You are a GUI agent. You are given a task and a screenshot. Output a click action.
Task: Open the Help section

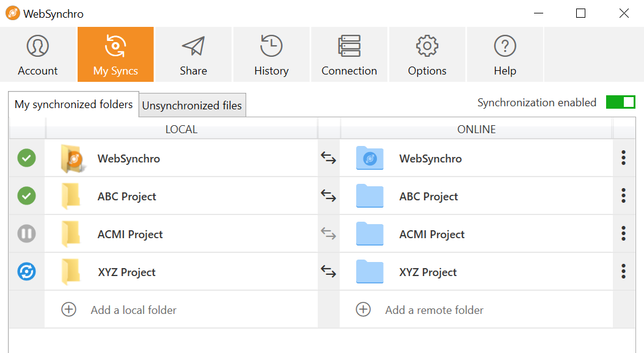click(505, 54)
